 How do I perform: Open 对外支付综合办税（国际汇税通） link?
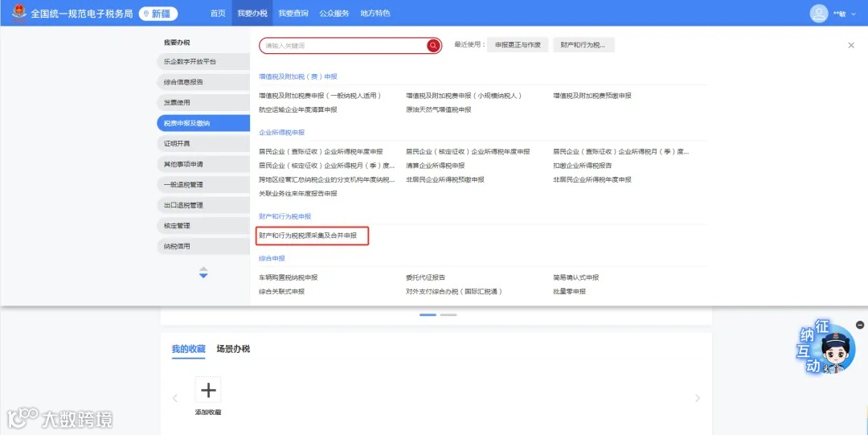coord(454,292)
